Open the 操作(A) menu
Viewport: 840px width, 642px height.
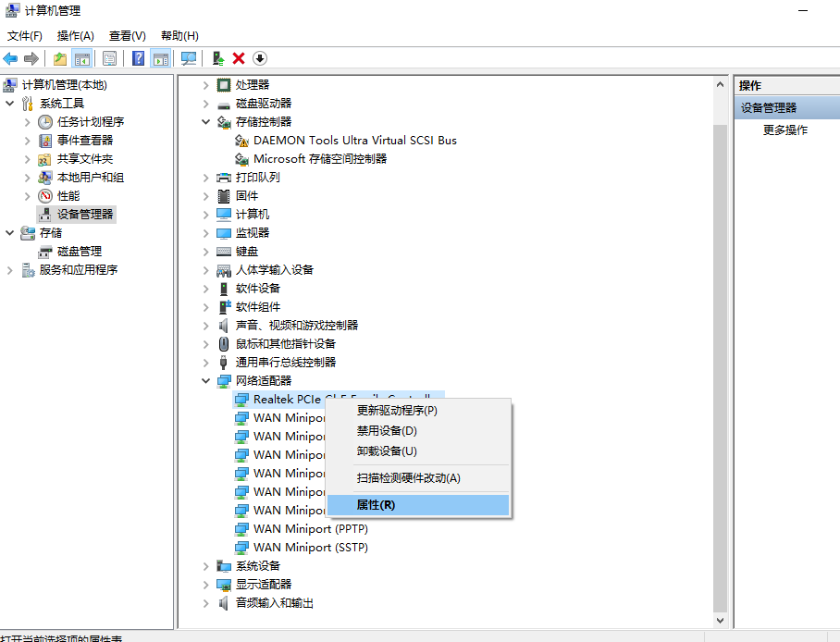75,36
